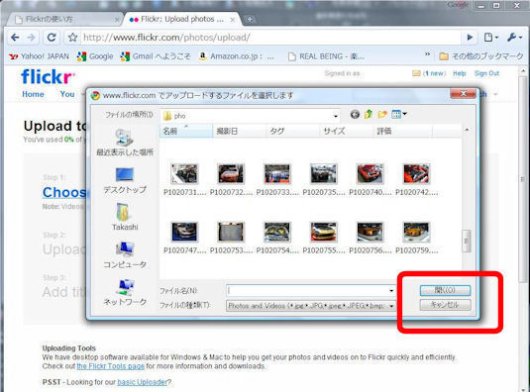Select photo P1020759

click(416, 238)
